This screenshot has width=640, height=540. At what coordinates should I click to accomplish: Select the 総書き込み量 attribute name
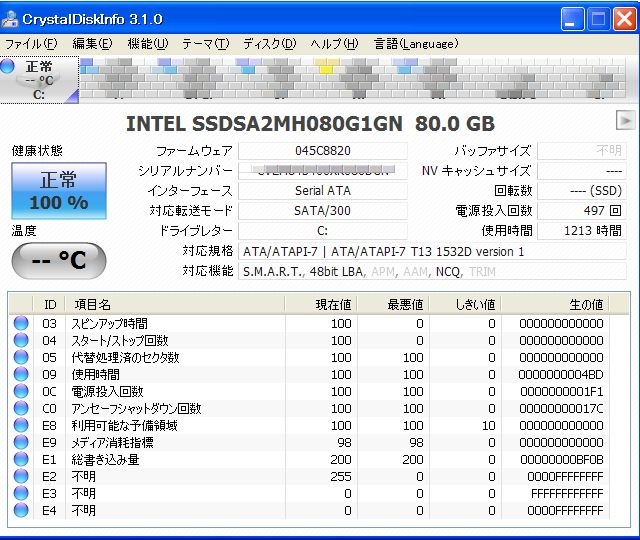point(105,460)
